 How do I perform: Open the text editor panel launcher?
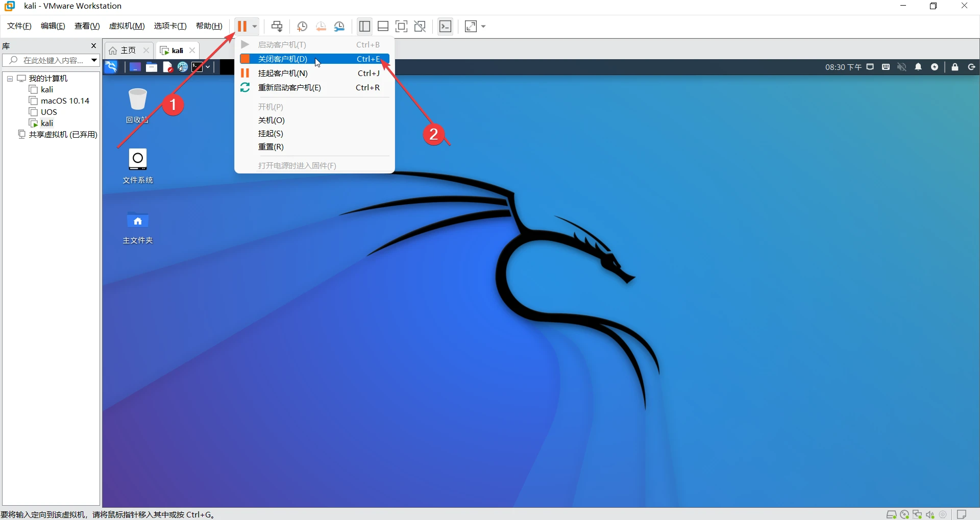coord(167,67)
